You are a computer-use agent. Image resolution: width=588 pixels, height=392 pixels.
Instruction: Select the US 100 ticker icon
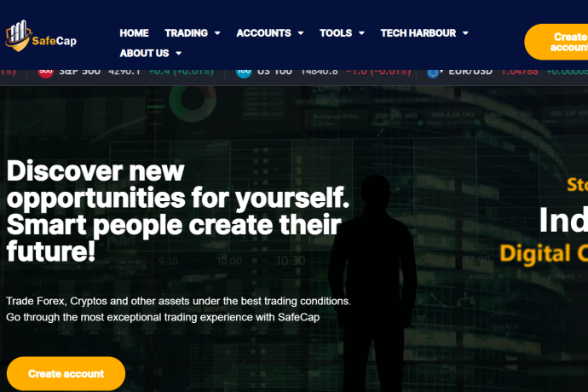tap(244, 72)
